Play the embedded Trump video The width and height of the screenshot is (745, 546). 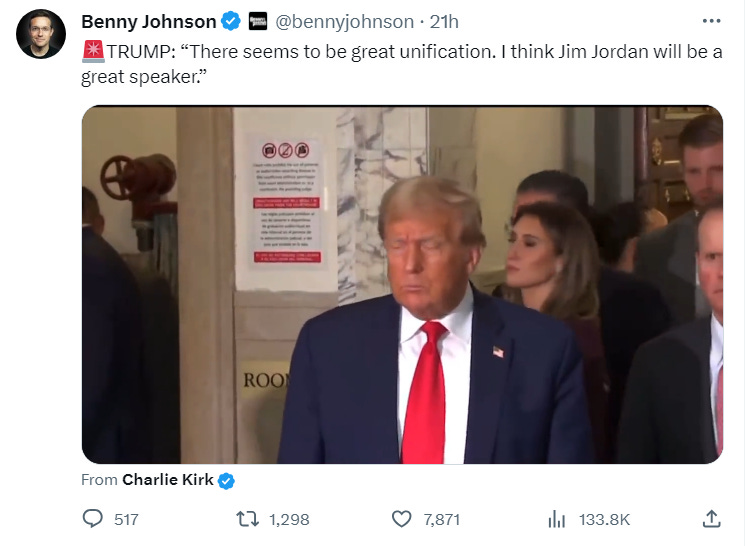tap(402, 284)
